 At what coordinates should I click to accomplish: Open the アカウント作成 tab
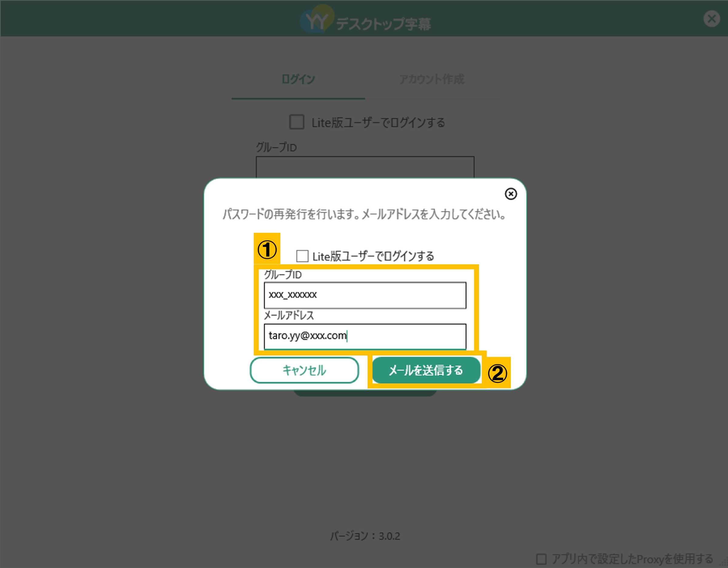(x=432, y=79)
